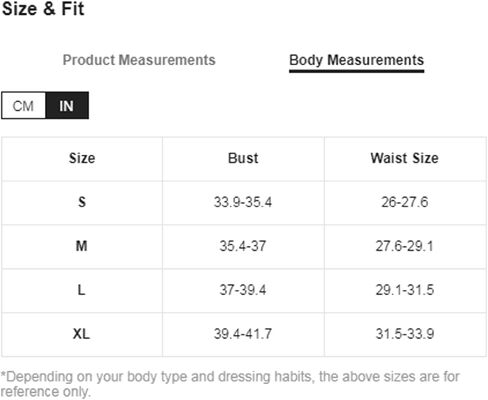Switch to the Product Measurements tab
The width and height of the screenshot is (488, 400).
[x=139, y=60]
